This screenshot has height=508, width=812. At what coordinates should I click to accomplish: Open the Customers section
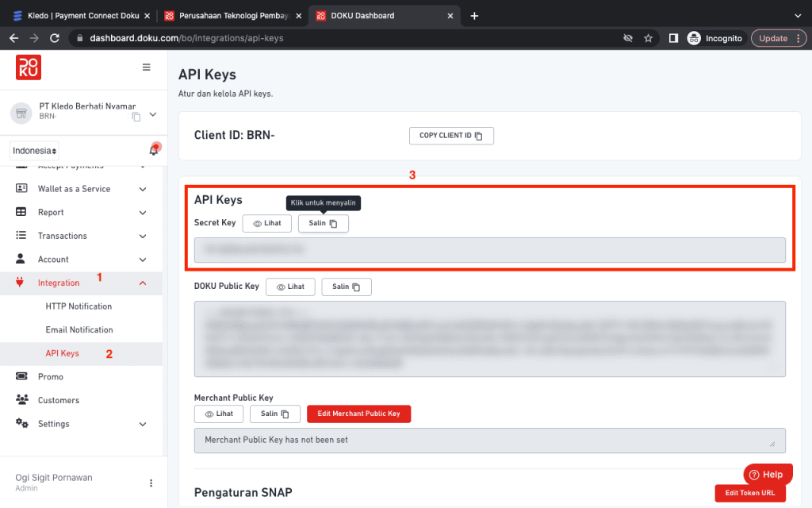59,400
